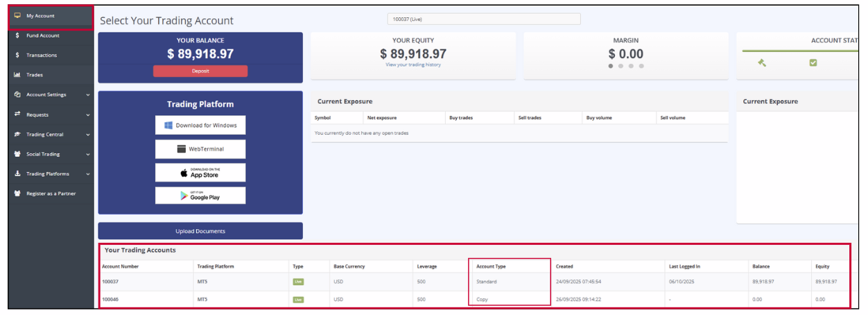Click the Download for Windows button

200,126
